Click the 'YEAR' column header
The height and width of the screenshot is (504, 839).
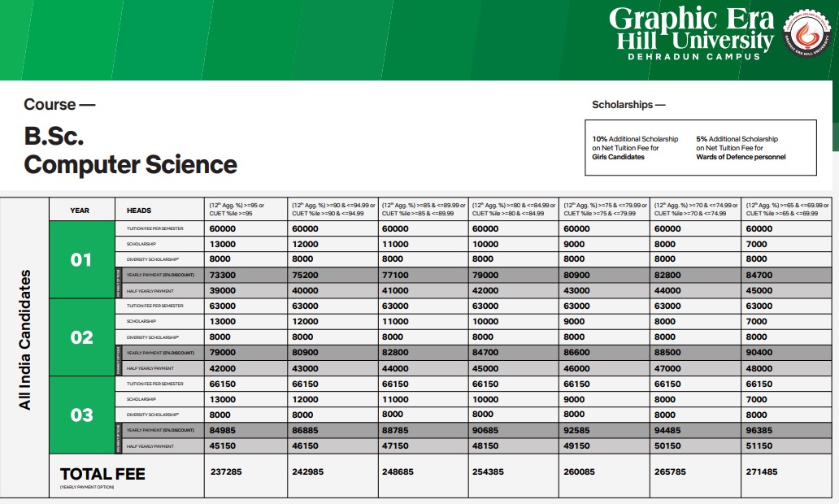80,211
